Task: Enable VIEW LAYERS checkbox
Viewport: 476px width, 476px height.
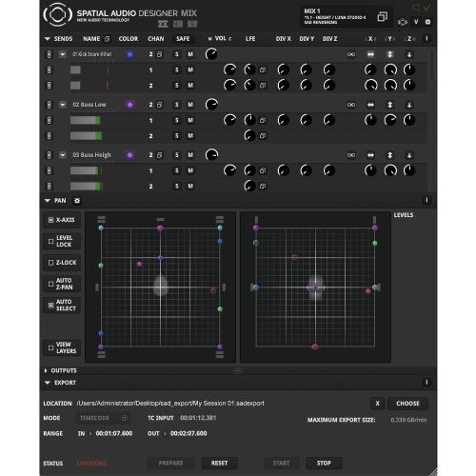Action: click(x=50, y=347)
